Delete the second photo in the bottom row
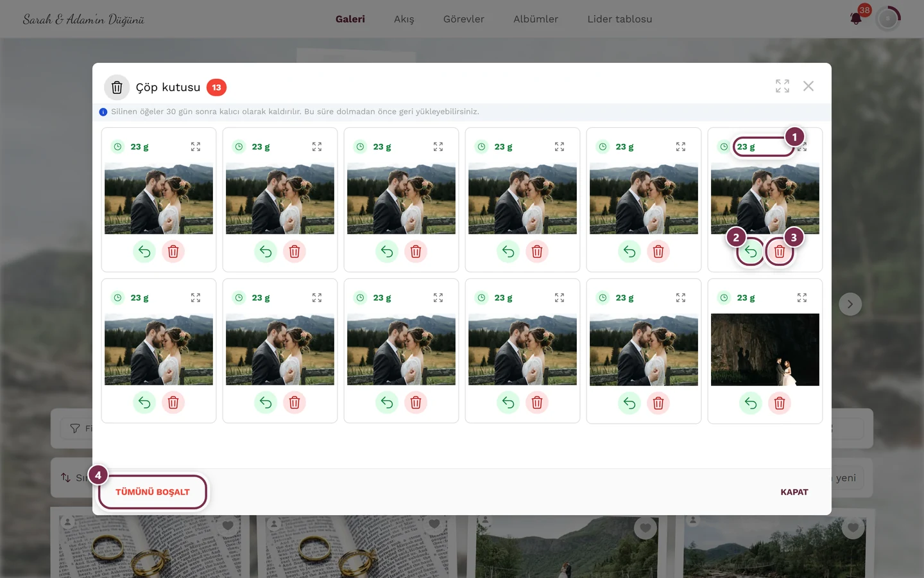This screenshot has width=924, height=578. click(295, 403)
